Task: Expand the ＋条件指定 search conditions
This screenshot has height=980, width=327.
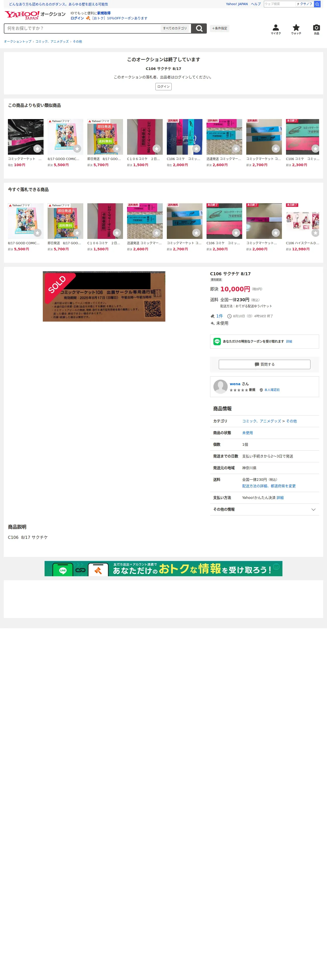Action: pyautogui.click(x=220, y=28)
